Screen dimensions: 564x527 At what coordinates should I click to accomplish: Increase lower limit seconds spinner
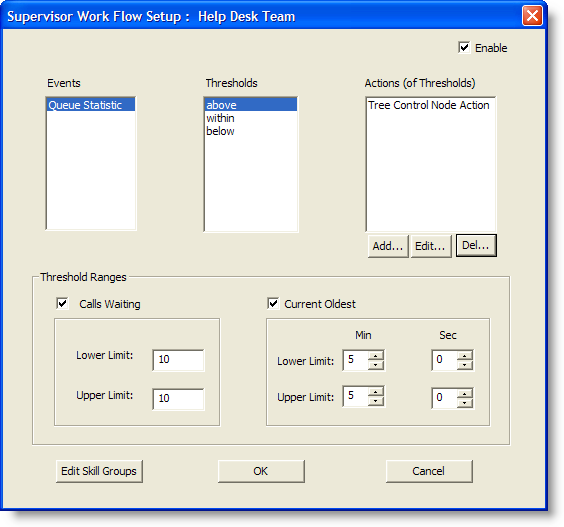point(465,356)
